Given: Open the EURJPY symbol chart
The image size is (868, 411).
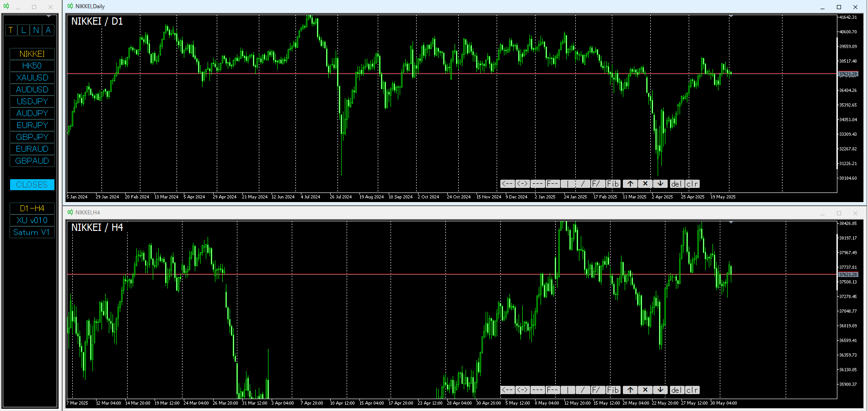Looking at the screenshot, I should pos(32,125).
